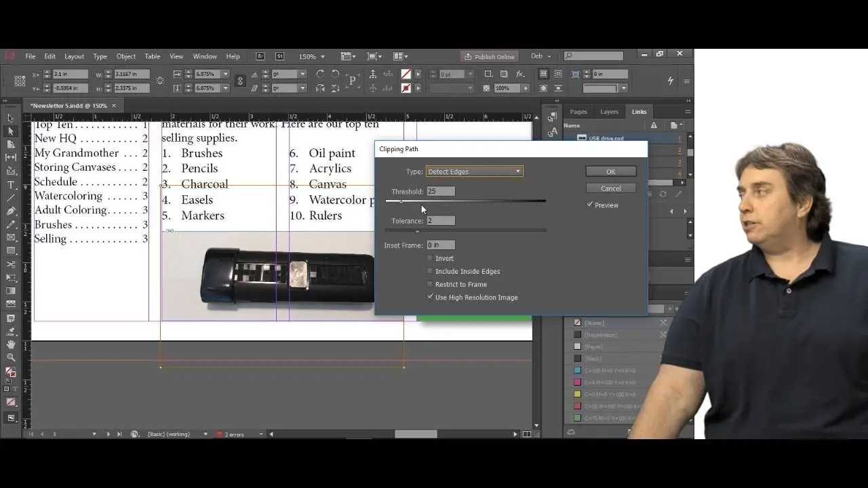Open Adobe Stock with the St icon

pyautogui.click(x=279, y=56)
